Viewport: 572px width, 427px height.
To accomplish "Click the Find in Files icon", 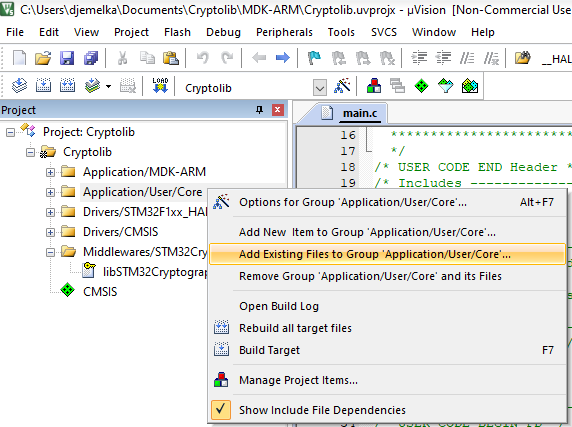I will point(522,58).
